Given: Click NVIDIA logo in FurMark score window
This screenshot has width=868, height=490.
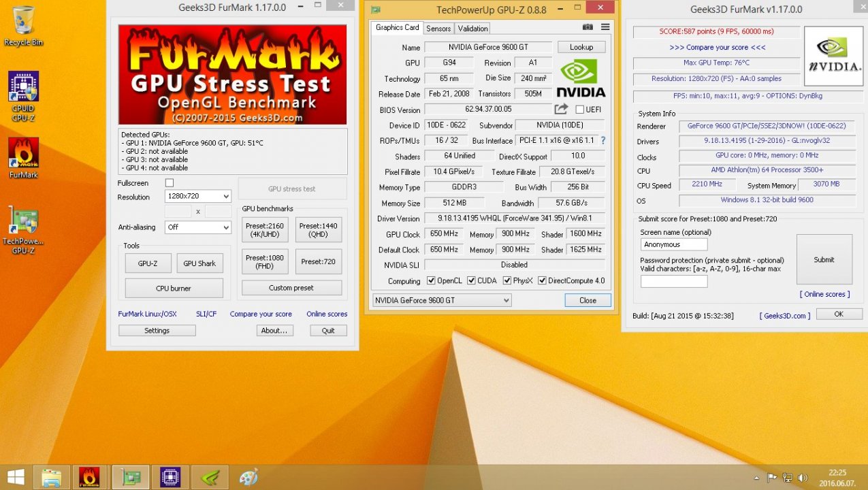Looking at the screenshot, I should [833, 55].
